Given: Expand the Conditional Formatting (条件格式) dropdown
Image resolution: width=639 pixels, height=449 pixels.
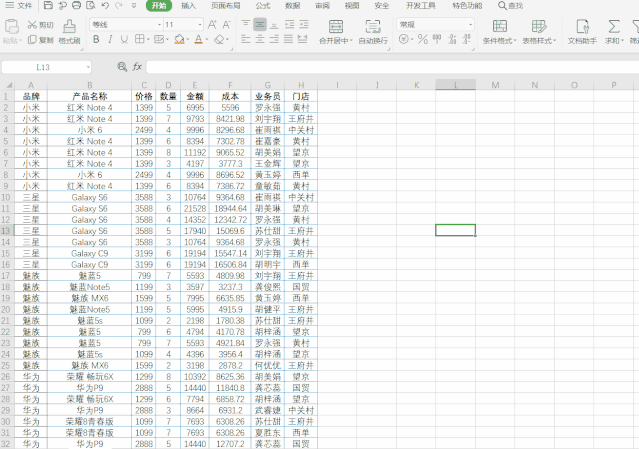Looking at the screenshot, I should pyautogui.click(x=515, y=41).
